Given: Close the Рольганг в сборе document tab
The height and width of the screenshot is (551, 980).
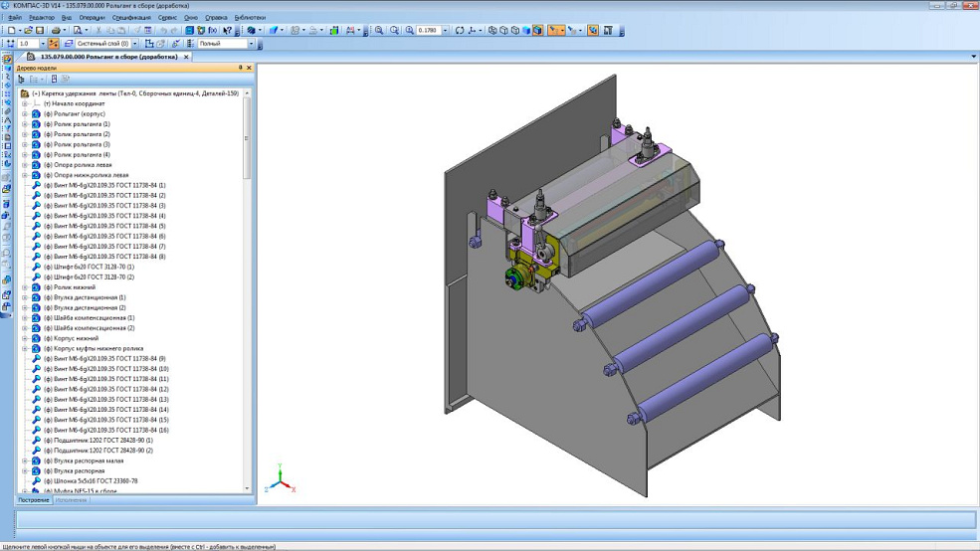Looking at the screenshot, I should (186, 57).
